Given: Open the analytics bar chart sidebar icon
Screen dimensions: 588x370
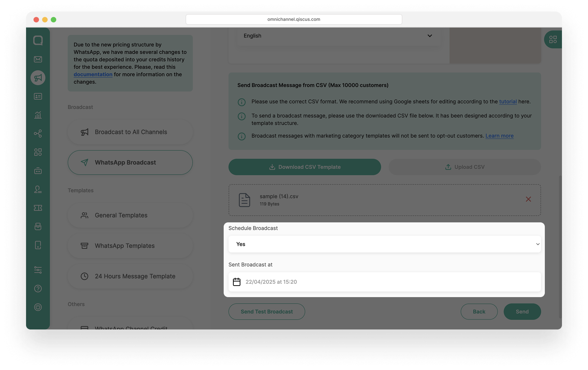Looking at the screenshot, I should click(x=38, y=115).
